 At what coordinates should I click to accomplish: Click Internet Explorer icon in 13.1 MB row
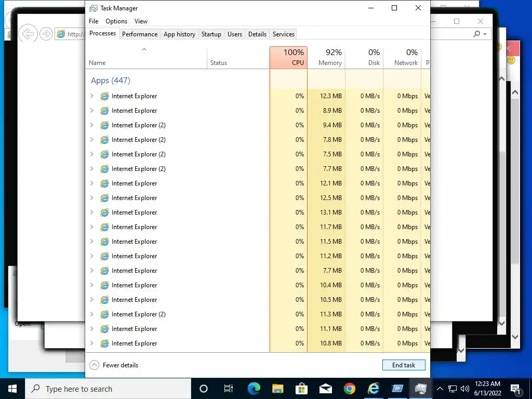(104, 212)
